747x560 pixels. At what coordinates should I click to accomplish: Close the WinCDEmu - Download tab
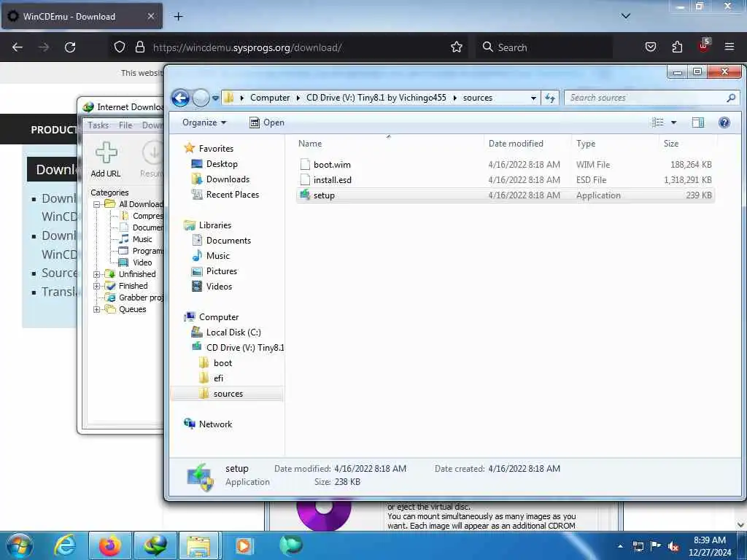coord(150,16)
